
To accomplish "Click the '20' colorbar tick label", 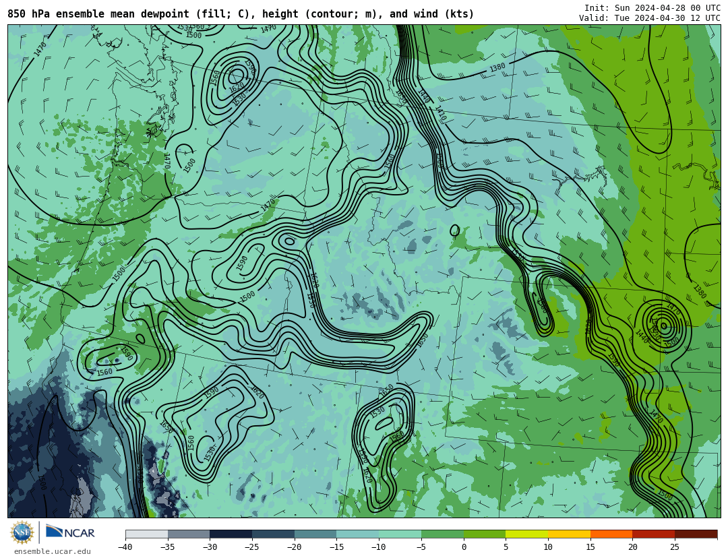I will click(632, 547).
